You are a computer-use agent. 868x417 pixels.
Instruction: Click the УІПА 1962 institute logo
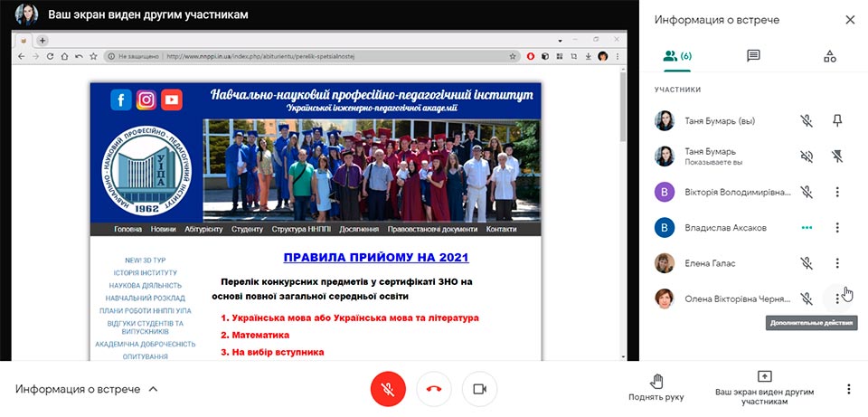pos(146,171)
